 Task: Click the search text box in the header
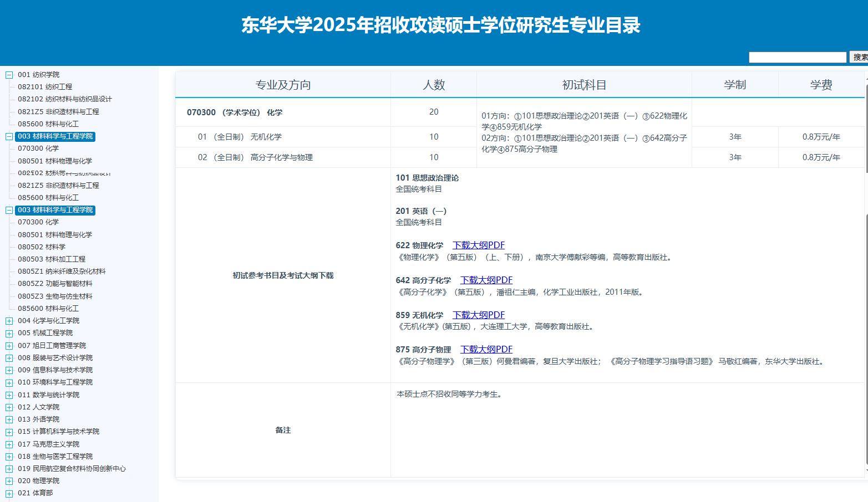point(798,57)
